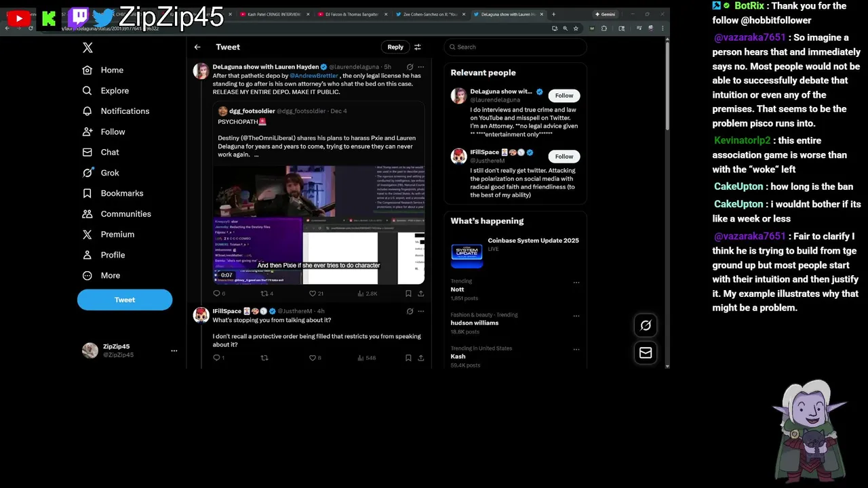Retweet the IFillSpace reply
Image resolution: width=868 pixels, height=488 pixels.
click(264, 358)
